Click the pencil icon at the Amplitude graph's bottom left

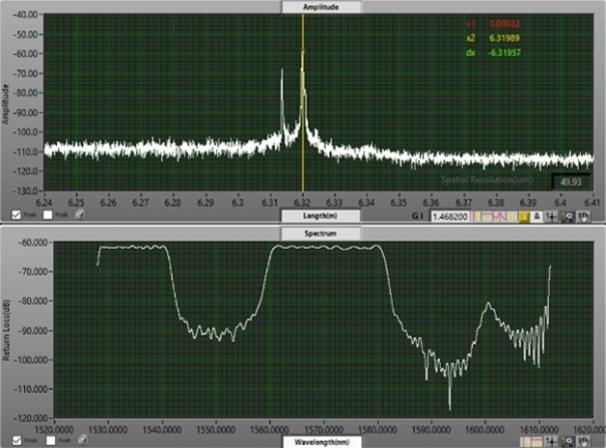click(79, 214)
